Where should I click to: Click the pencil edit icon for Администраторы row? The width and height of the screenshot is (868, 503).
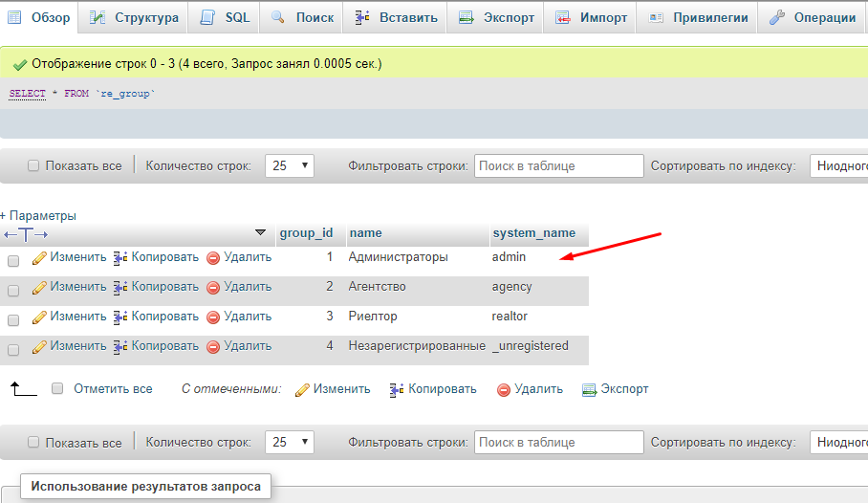39,258
